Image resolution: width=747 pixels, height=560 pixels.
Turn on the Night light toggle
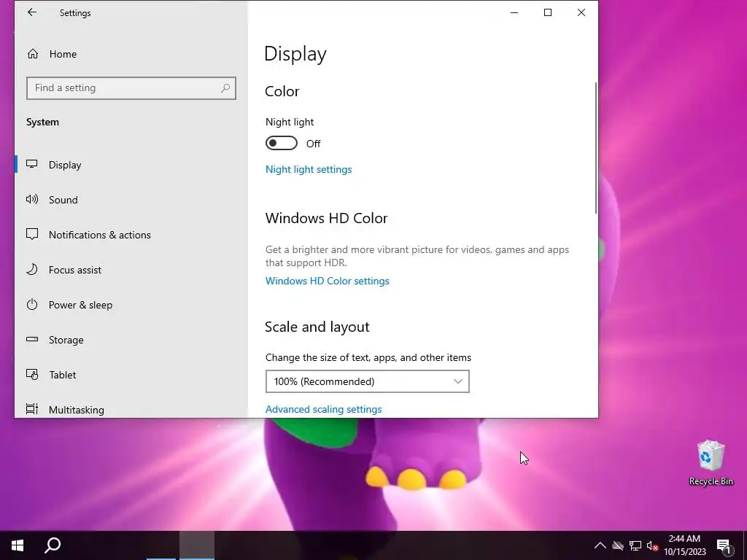(282, 144)
